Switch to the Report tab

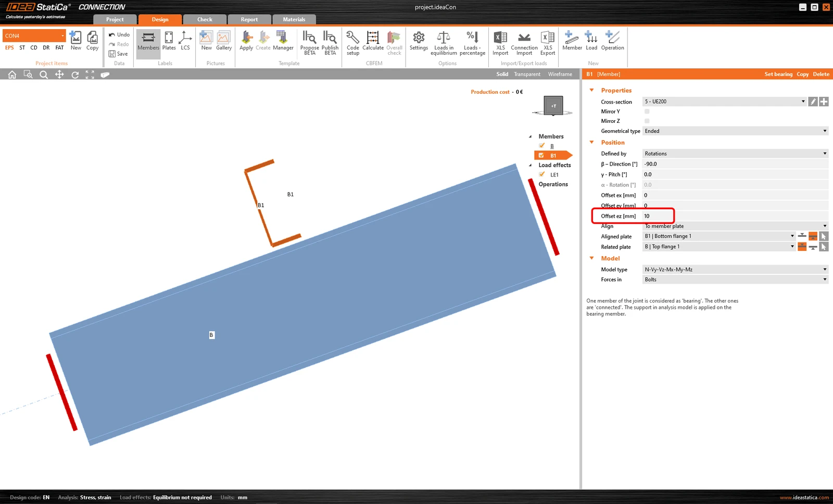(x=249, y=19)
